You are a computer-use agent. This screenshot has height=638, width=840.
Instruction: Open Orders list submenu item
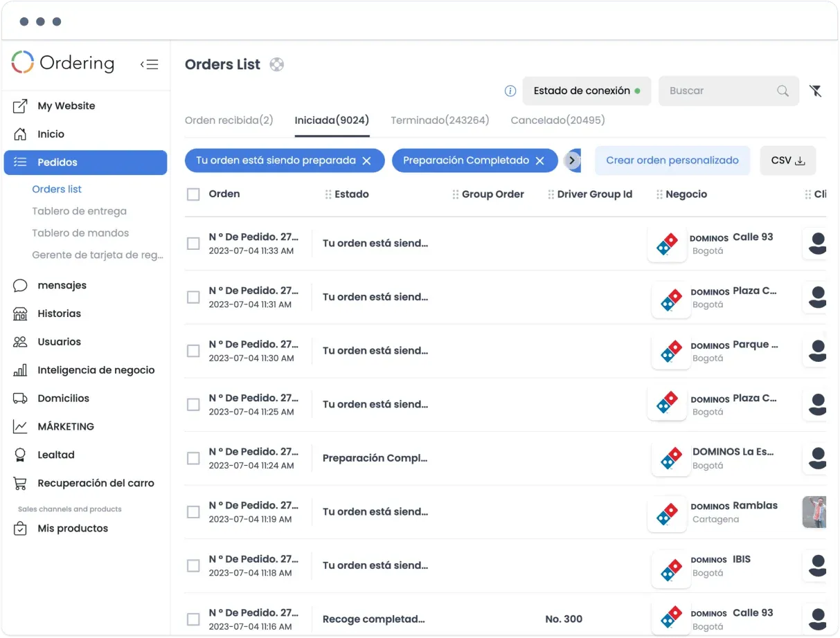[57, 189]
